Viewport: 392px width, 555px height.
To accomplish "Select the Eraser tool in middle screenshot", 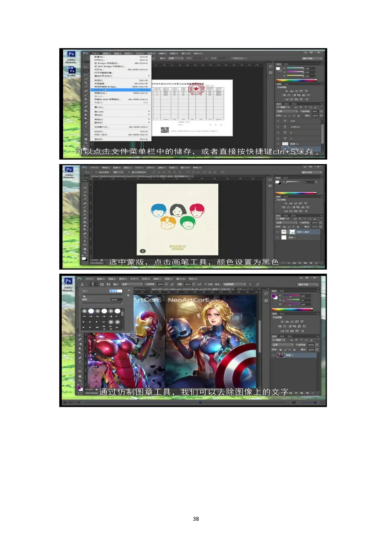I will 85,219.
